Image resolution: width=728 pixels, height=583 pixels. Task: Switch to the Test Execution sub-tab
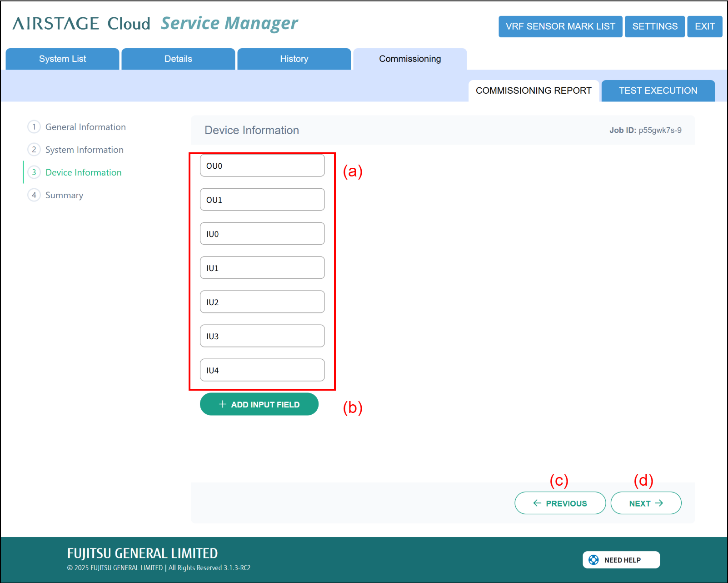click(658, 90)
